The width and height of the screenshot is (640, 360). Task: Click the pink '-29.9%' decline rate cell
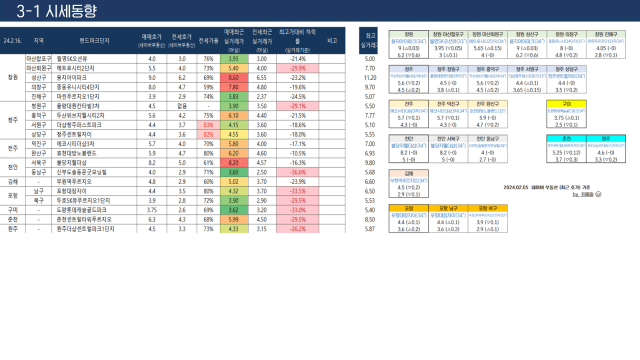298,68
